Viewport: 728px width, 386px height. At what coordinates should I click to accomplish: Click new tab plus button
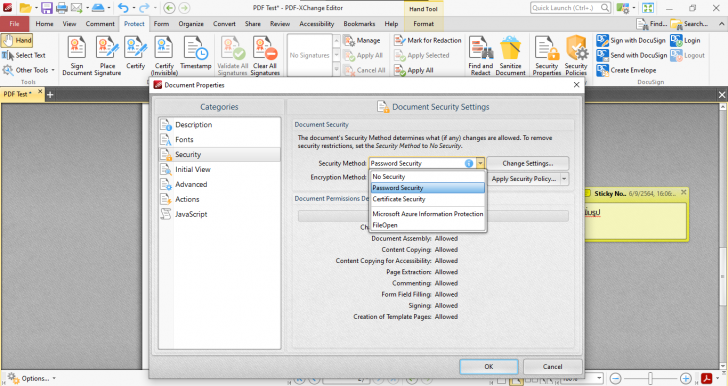click(x=50, y=95)
